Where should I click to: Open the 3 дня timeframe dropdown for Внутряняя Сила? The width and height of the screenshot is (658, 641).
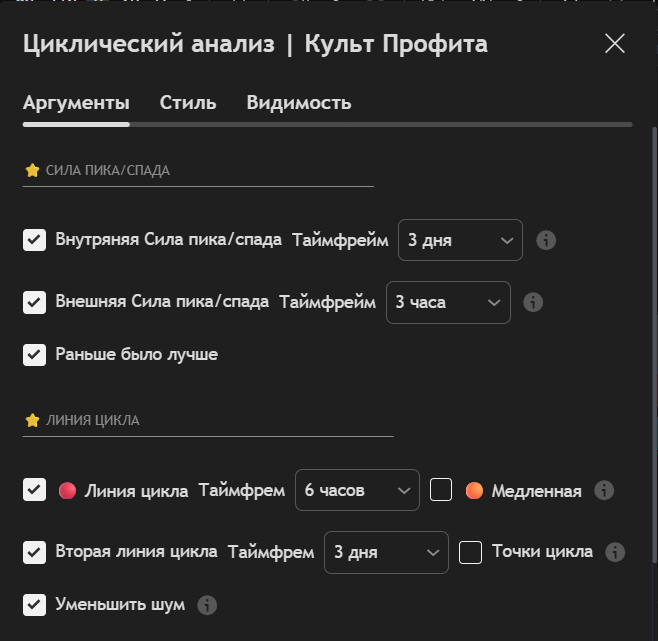point(460,240)
